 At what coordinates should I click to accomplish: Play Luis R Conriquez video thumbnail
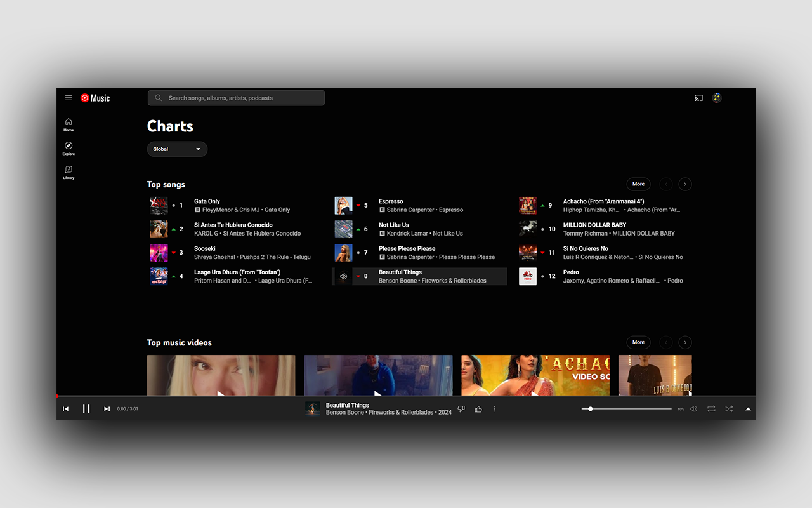pyautogui.click(x=655, y=375)
